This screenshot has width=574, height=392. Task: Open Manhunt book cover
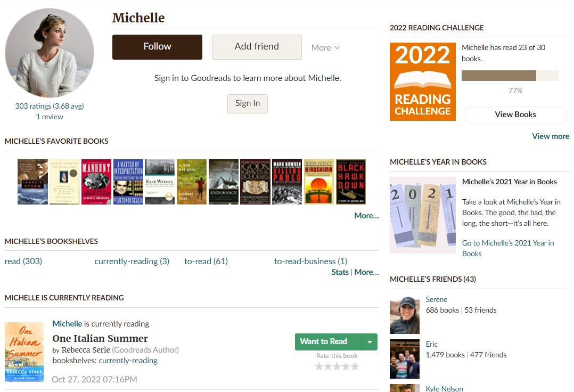pos(96,182)
